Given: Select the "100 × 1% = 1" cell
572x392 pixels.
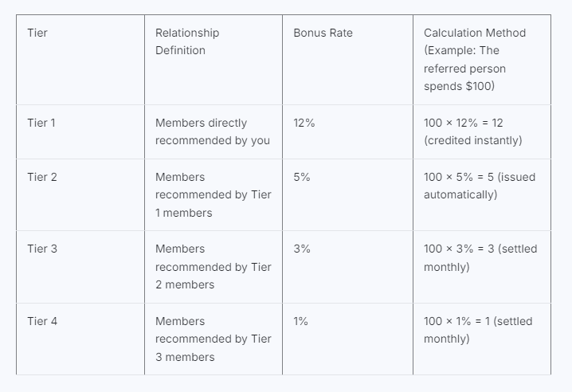Looking at the screenshot, I should 477,330.
